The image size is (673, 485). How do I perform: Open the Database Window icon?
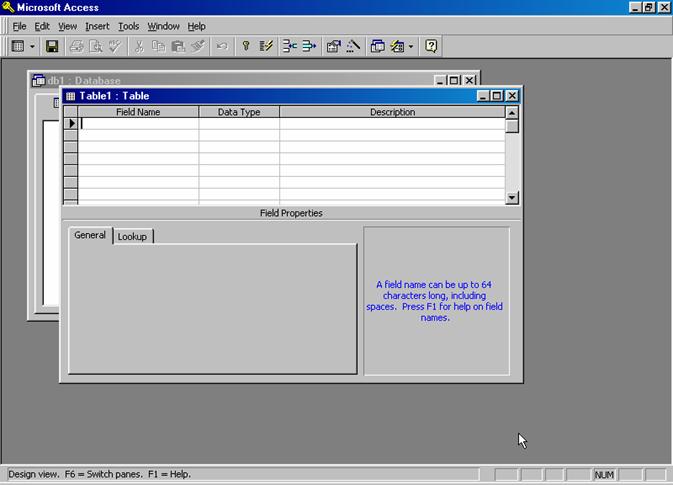[x=378, y=46]
